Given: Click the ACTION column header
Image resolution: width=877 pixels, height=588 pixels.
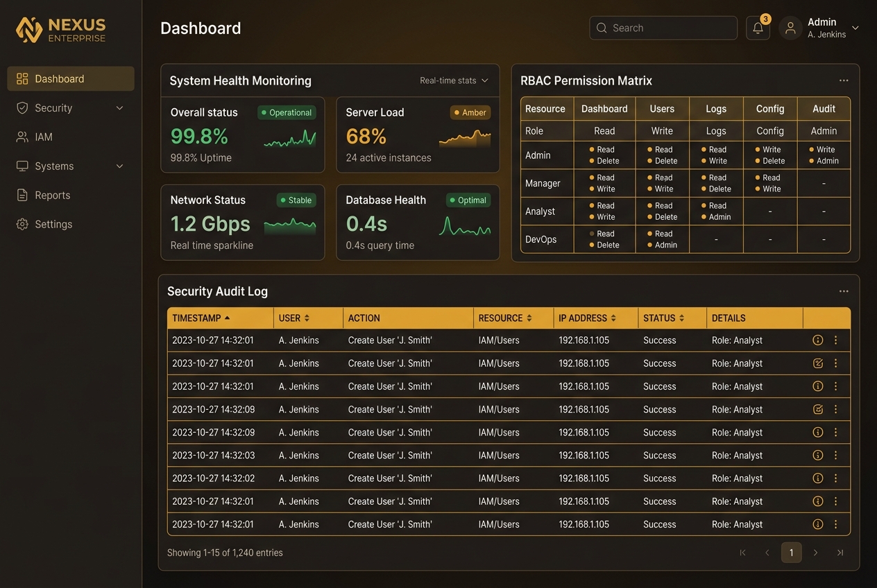Looking at the screenshot, I should [364, 318].
